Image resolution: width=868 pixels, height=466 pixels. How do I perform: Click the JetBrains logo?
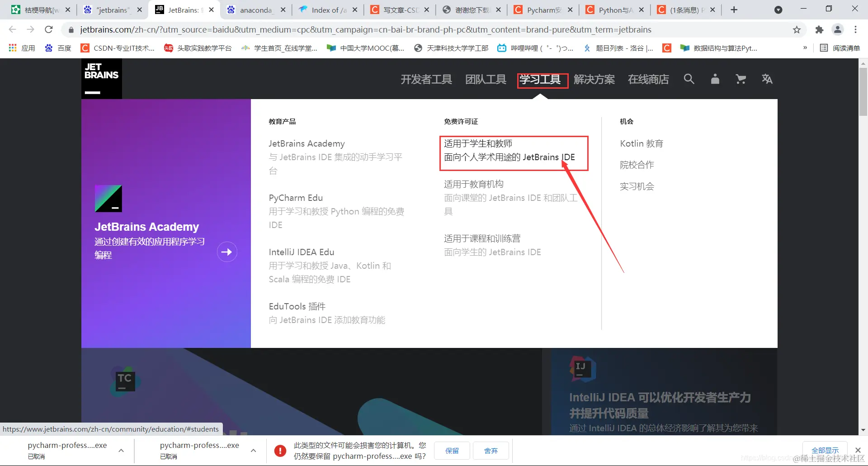click(x=101, y=78)
